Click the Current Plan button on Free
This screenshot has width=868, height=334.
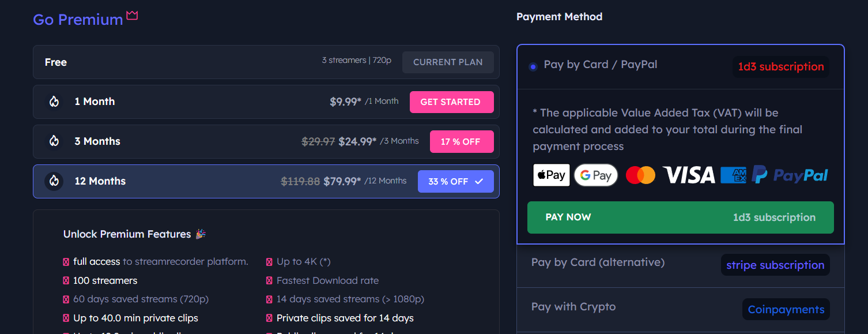tap(448, 62)
